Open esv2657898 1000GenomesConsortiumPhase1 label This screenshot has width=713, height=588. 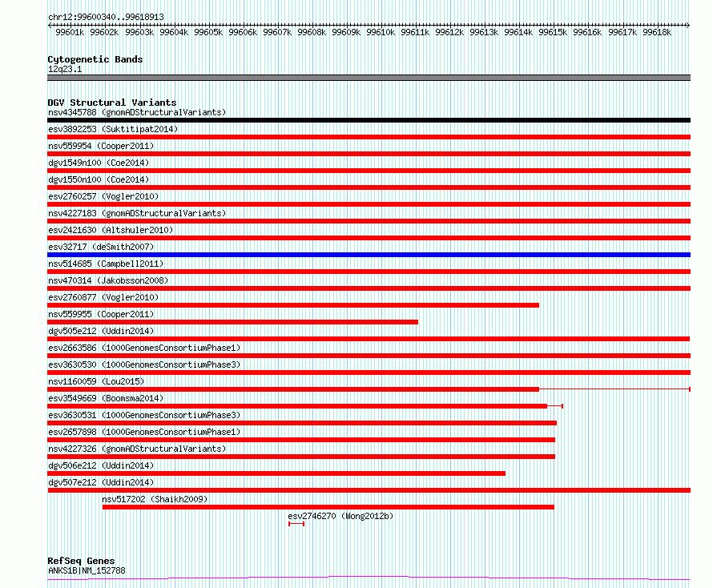point(144,432)
